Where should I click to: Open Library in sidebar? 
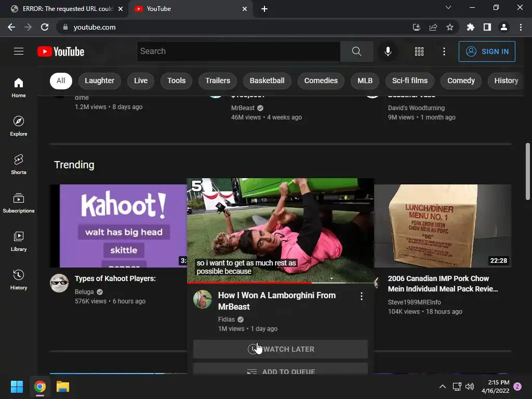click(x=19, y=241)
